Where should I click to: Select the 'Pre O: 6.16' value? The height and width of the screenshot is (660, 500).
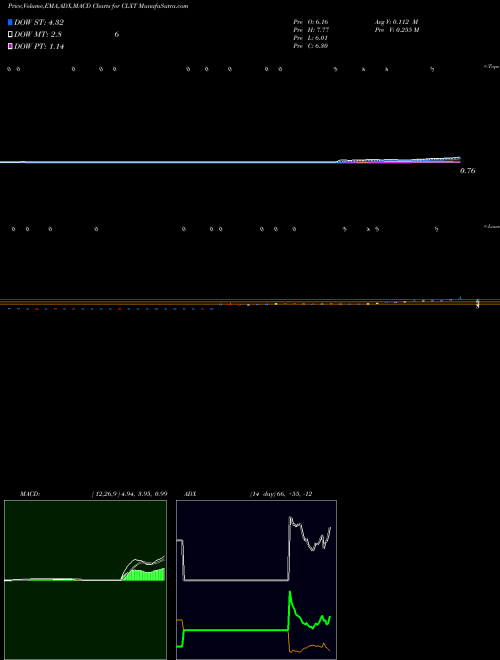point(311,22)
